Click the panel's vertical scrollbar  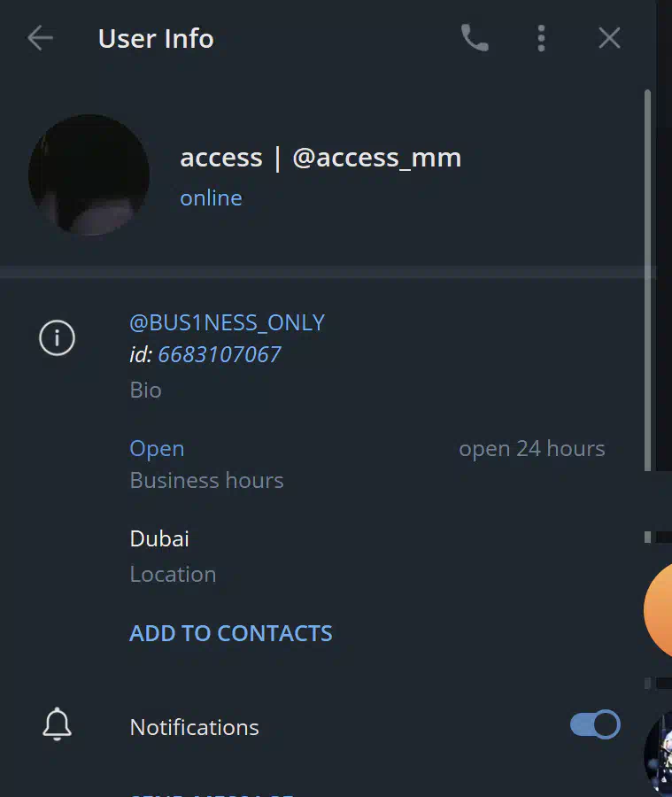[647, 280]
